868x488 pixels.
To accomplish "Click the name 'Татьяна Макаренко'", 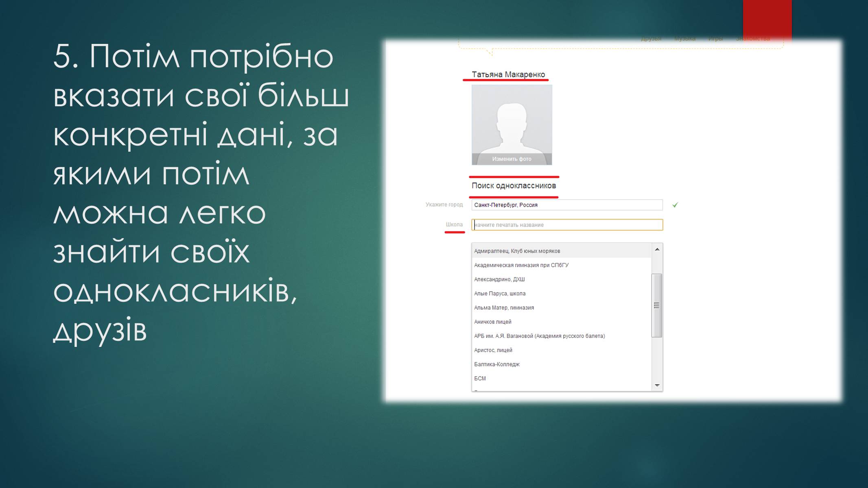I will point(508,74).
